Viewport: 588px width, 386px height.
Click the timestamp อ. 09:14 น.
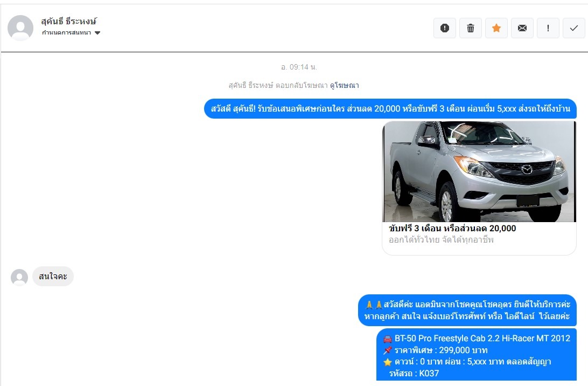[299, 67]
